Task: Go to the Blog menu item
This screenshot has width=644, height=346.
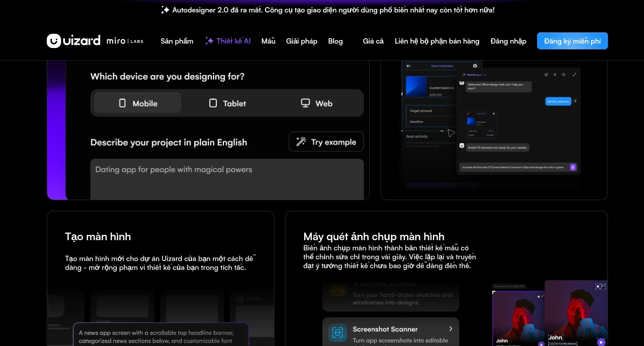Action: click(335, 41)
